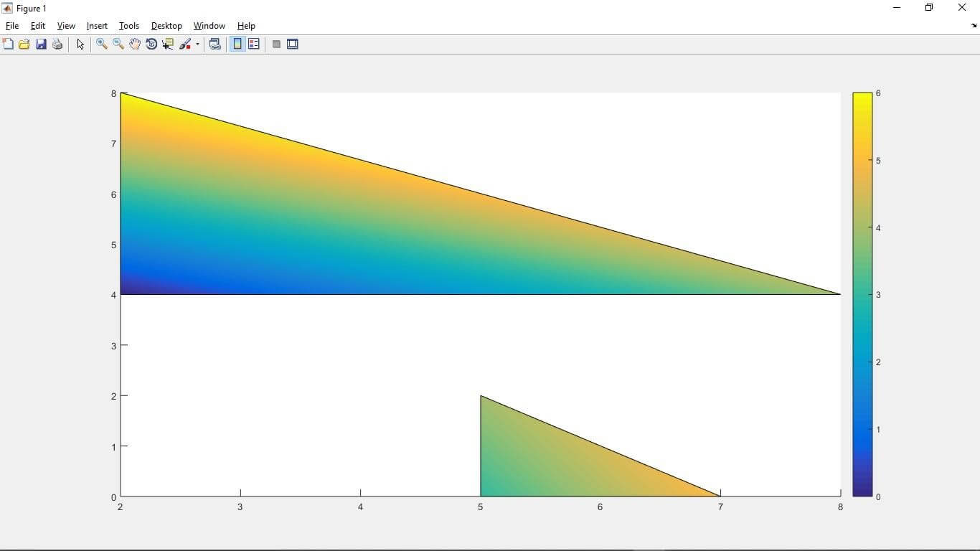The width and height of the screenshot is (980, 551).
Task: Show Plot Tools and dock figure
Action: point(293,44)
